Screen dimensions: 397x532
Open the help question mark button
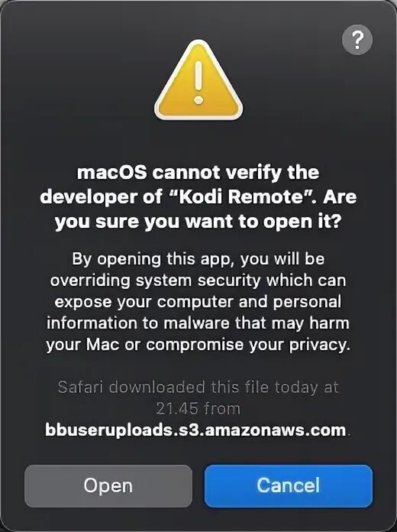coord(357,40)
